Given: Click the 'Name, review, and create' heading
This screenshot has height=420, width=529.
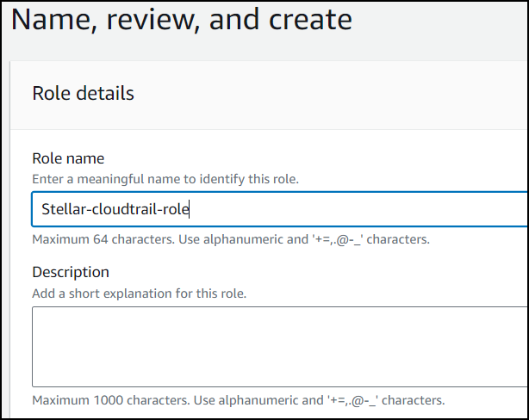Looking at the screenshot, I should coord(181,19).
